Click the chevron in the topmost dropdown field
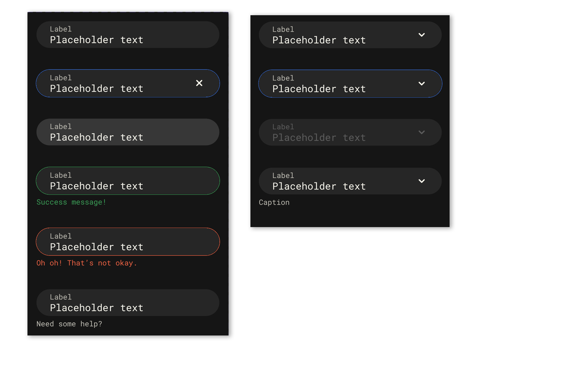This screenshot has height=392, width=571. coord(421,35)
